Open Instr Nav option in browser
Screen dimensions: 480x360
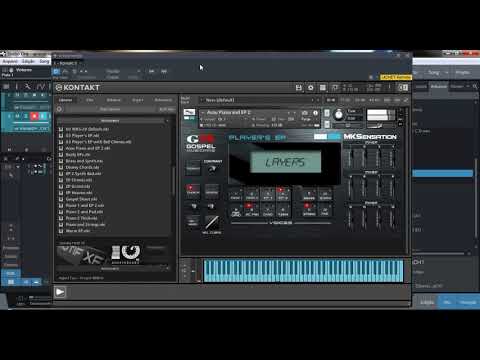167,109
